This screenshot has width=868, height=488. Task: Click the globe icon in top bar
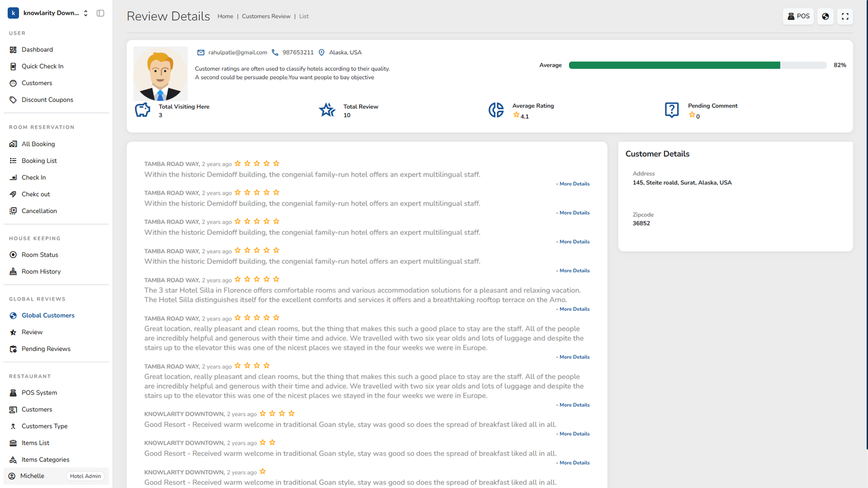tap(825, 16)
